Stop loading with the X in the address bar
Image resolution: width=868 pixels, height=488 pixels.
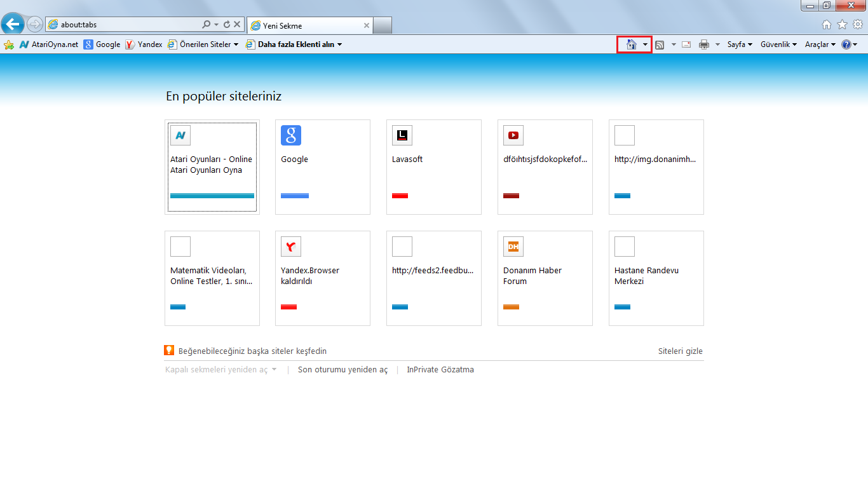point(237,24)
